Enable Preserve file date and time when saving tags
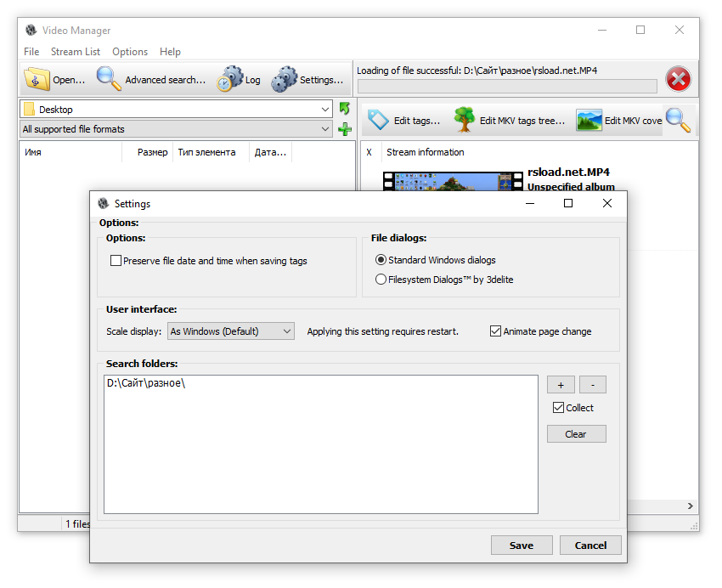 tap(116, 261)
